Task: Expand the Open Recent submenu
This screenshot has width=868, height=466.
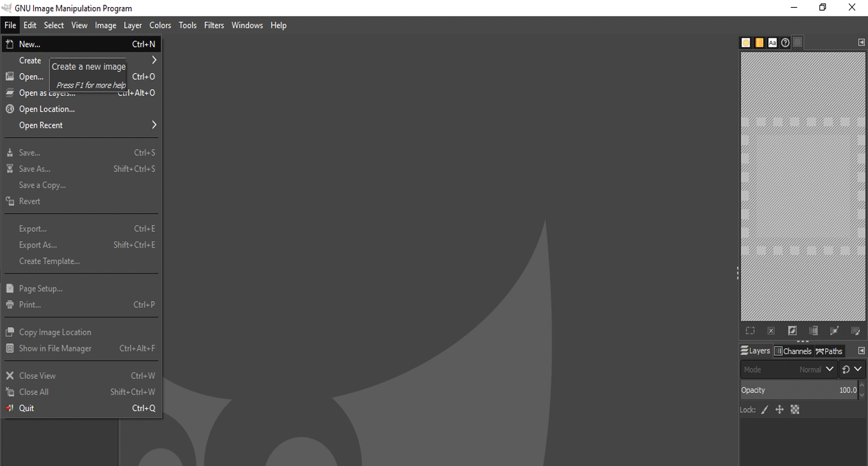Action: click(x=81, y=125)
